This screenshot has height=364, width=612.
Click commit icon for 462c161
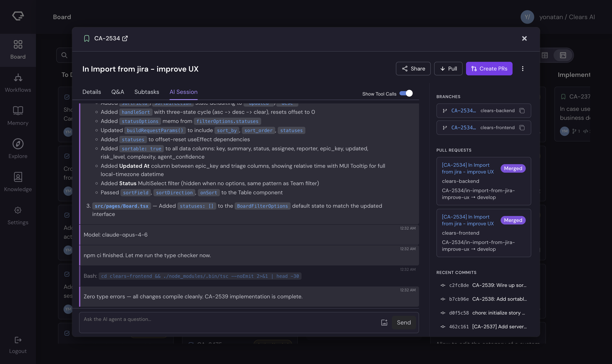[x=443, y=326]
